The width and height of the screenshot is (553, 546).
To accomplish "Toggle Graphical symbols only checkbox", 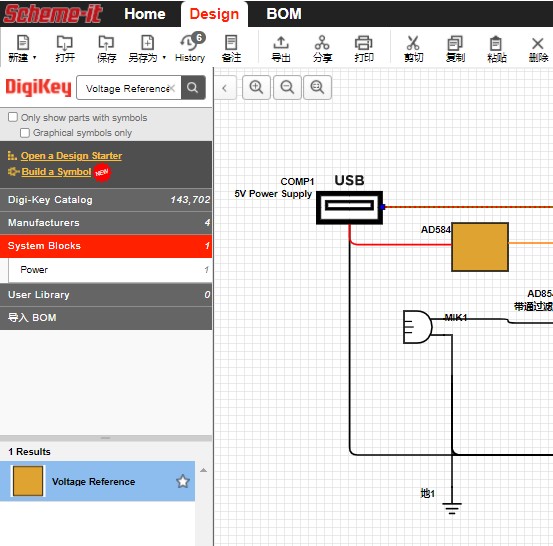I will (x=25, y=133).
